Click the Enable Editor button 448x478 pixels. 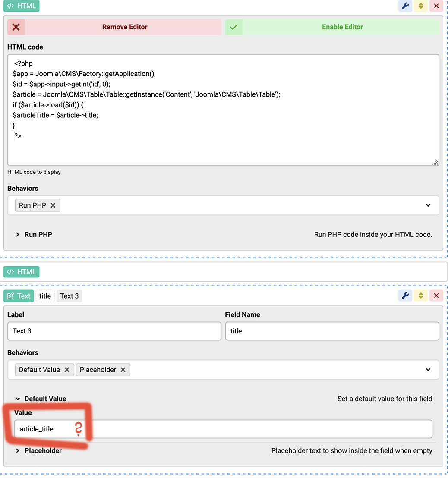(332, 27)
